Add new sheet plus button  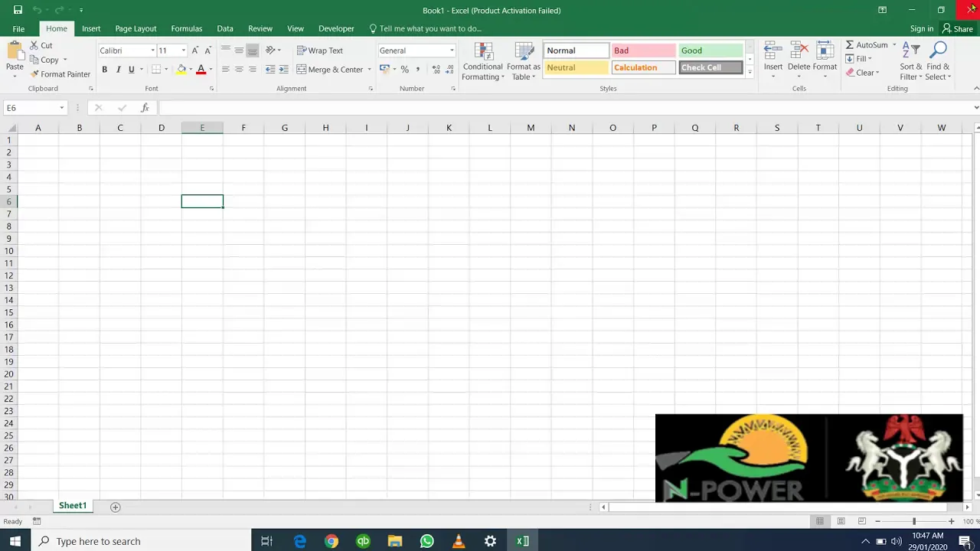click(116, 507)
